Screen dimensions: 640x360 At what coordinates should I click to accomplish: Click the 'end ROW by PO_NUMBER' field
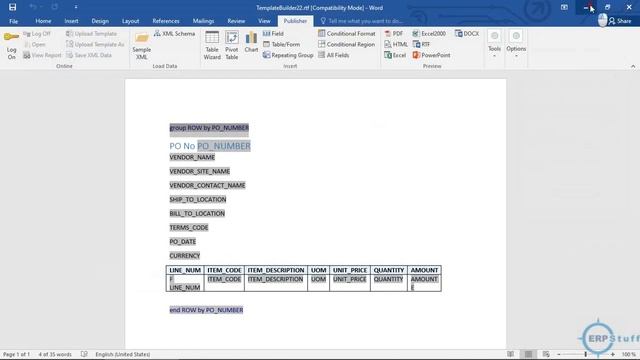206,310
